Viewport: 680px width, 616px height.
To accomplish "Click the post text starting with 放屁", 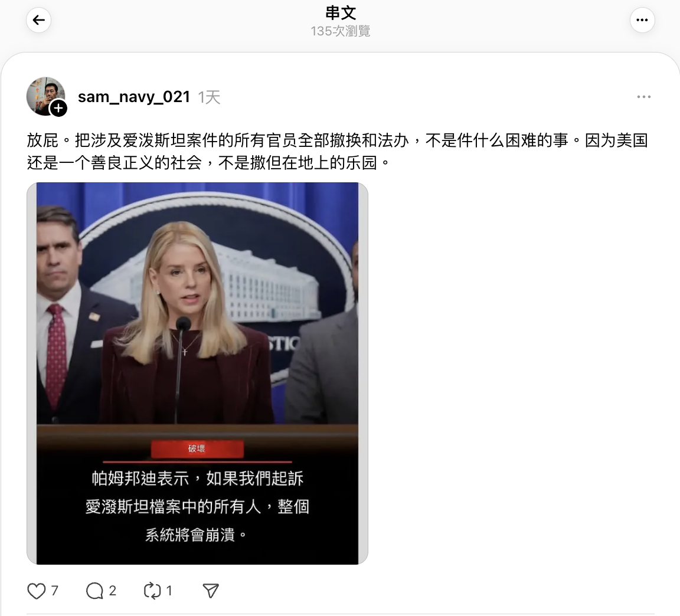I will click(x=338, y=151).
